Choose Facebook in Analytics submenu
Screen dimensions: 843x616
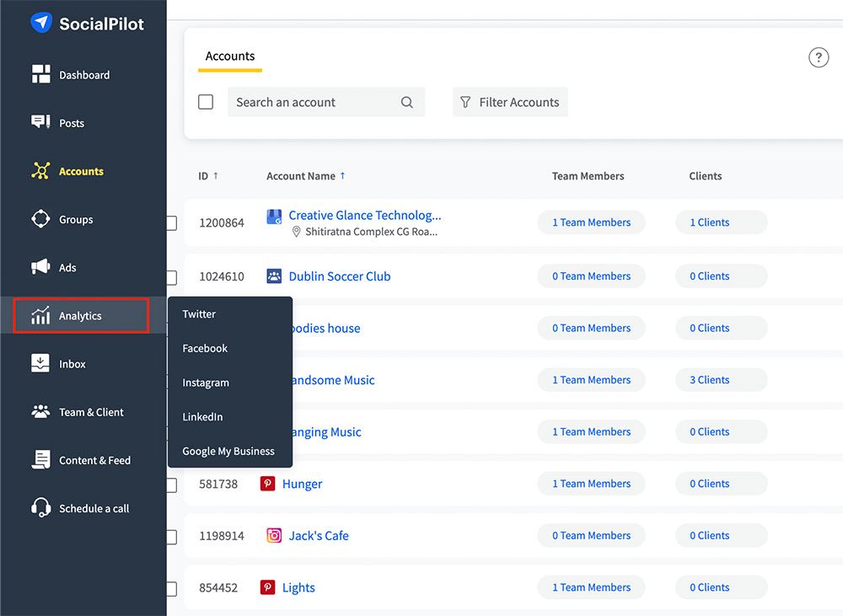(205, 348)
